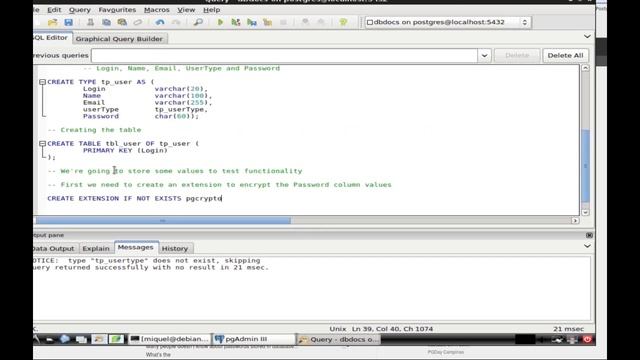Execute query and write result to file icon

coord(251,22)
